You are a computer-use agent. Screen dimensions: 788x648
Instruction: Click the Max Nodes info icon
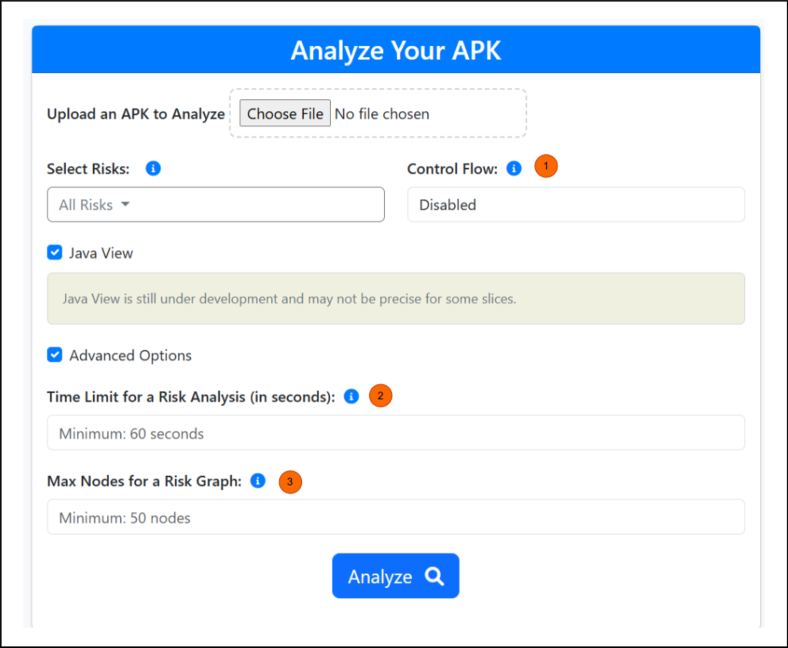pyautogui.click(x=258, y=481)
